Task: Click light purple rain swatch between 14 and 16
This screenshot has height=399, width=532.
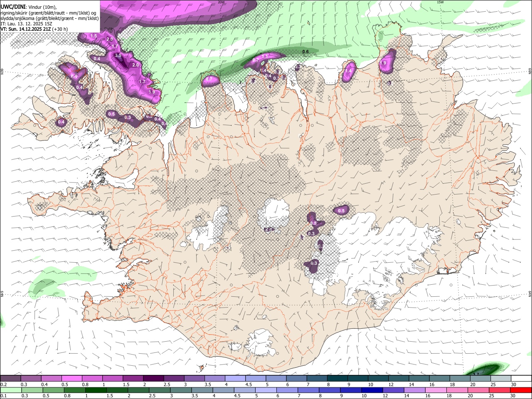Action: tap(414, 390)
